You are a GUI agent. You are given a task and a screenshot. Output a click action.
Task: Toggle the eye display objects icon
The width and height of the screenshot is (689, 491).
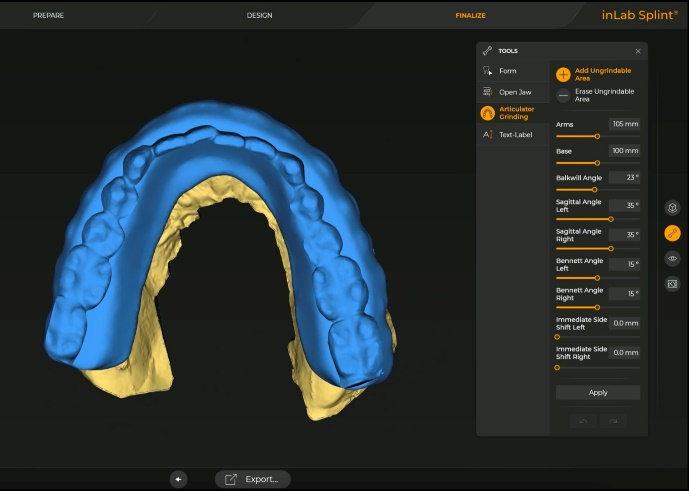click(x=672, y=258)
